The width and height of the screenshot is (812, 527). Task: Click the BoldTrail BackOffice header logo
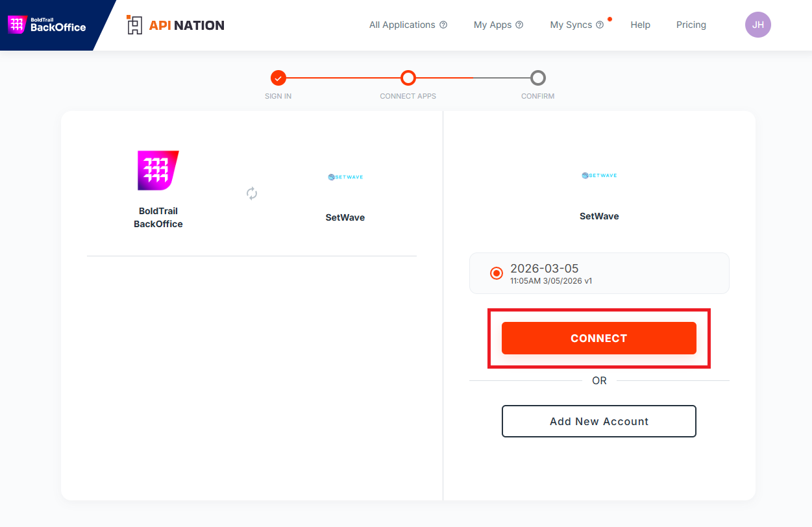coord(47,25)
